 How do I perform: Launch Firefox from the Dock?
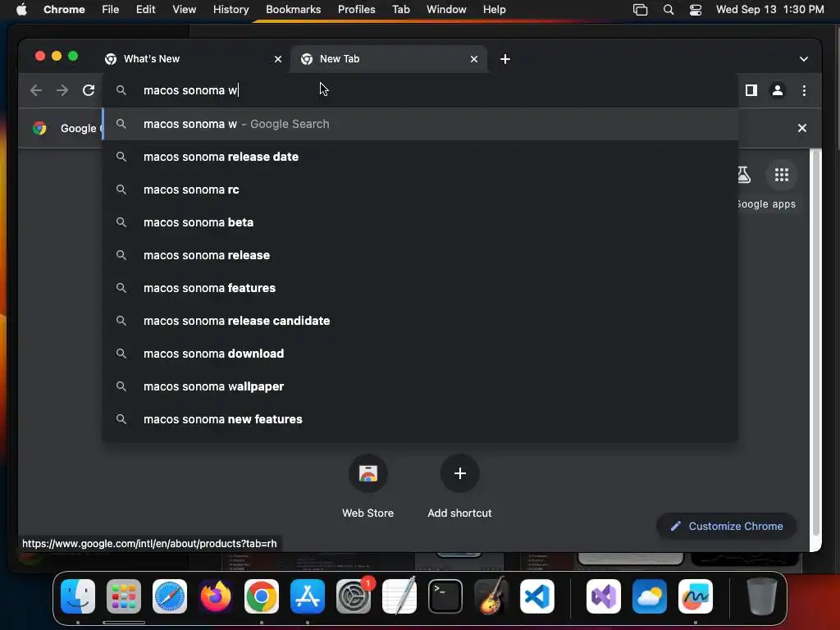[x=216, y=596]
